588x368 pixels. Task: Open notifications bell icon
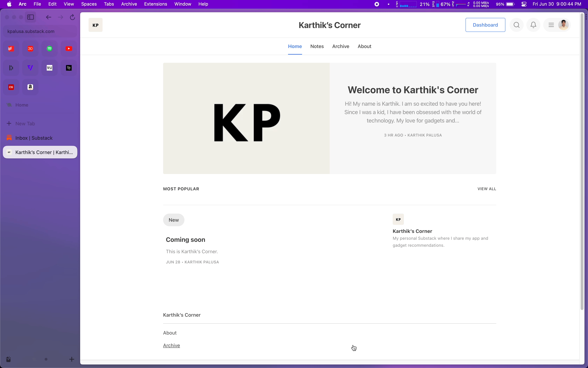[x=534, y=25]
